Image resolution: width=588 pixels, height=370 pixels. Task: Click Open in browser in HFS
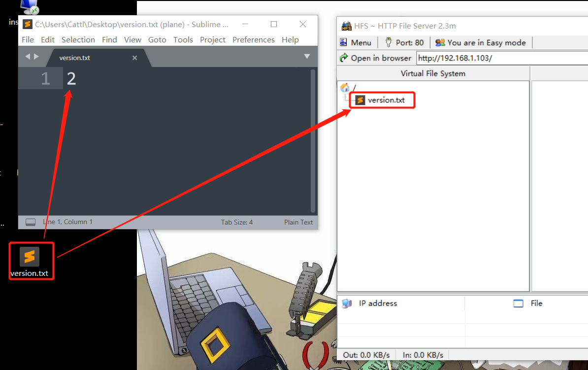[x=375, y=58]
